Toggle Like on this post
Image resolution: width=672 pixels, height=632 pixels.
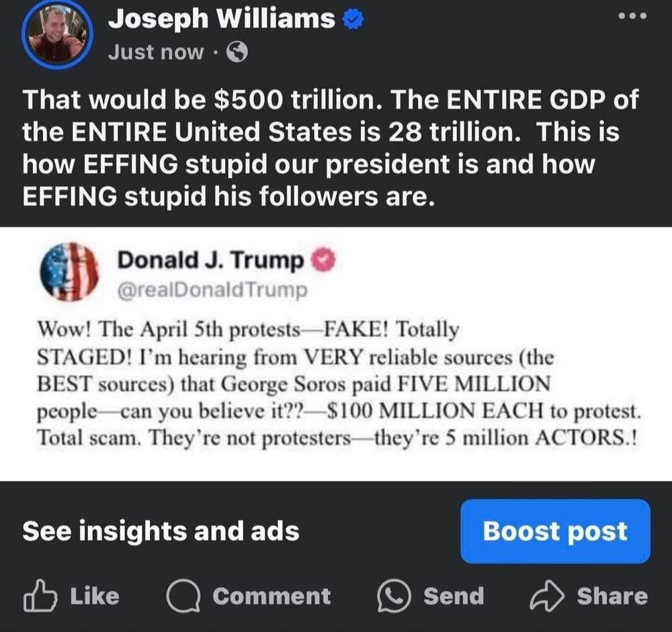click(72, 596)
